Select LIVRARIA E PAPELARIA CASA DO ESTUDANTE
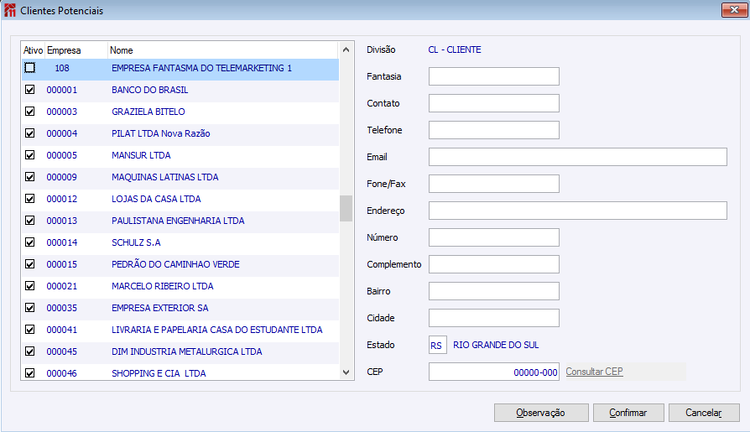750x432 pixels. (x=217, y=330)
